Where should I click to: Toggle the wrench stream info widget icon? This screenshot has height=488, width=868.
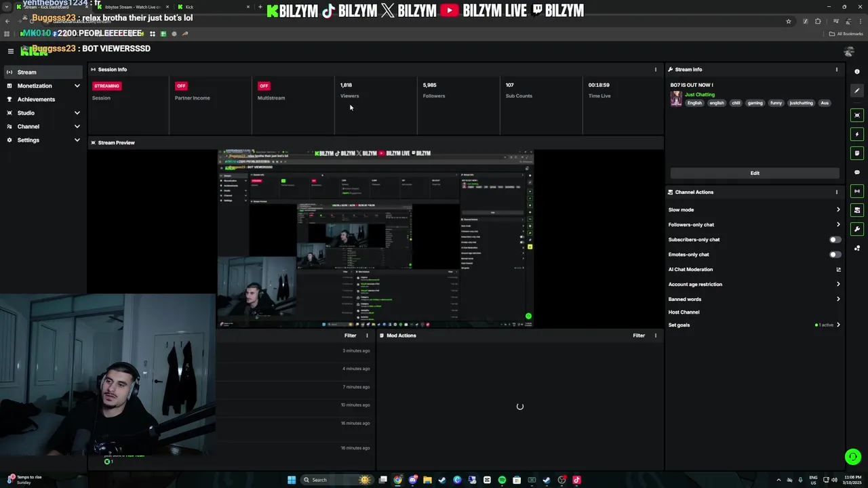coord(857,229)
